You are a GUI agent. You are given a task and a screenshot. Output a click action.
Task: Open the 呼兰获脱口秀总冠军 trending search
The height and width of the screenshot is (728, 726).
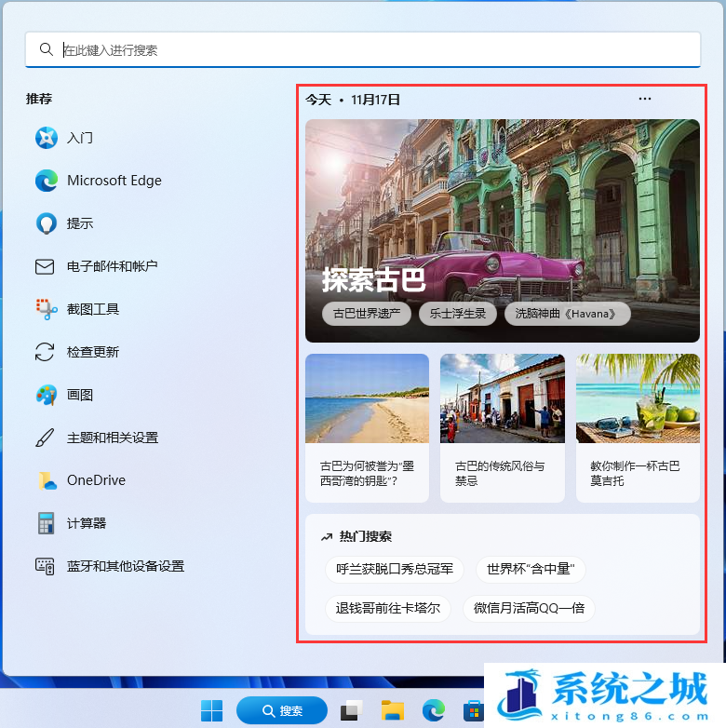pos(395,569)
